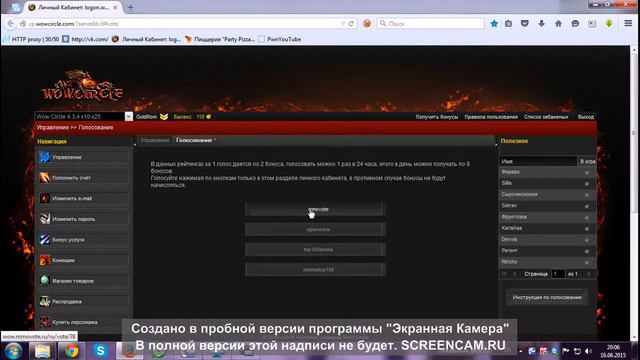Open the Магазин товаров navigation icon
The height and width of the screenshot is (360, 640).
coord(44,281)
